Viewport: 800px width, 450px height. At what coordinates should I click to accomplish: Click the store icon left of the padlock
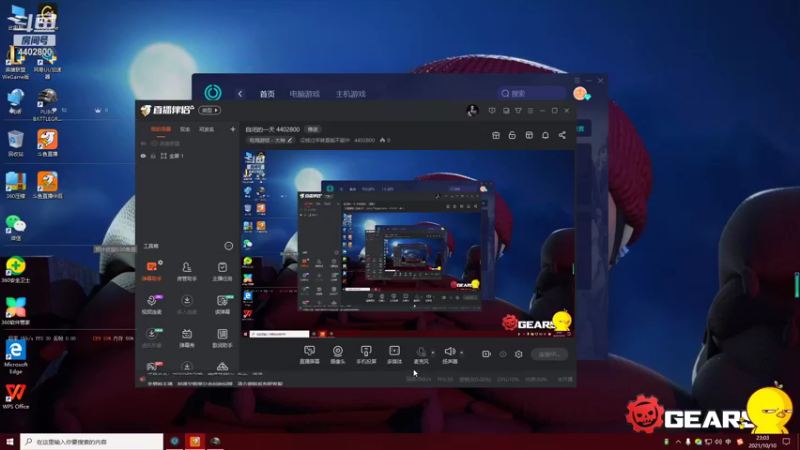pyautogui.click(x=496, y=135)
